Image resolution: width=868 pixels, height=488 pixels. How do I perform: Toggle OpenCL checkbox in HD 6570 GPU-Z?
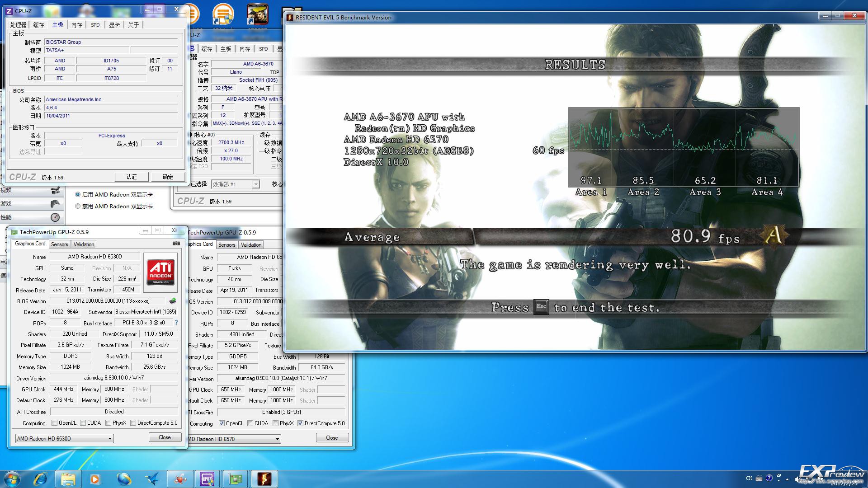point(222,423)
